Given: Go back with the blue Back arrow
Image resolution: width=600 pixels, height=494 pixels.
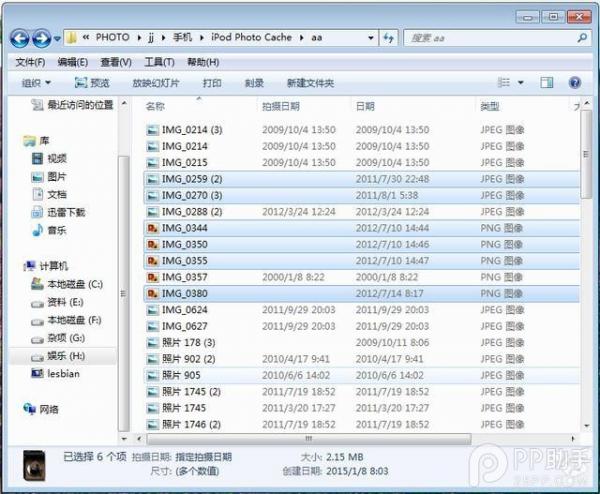Looking at the screenshot, I should 20,38.
